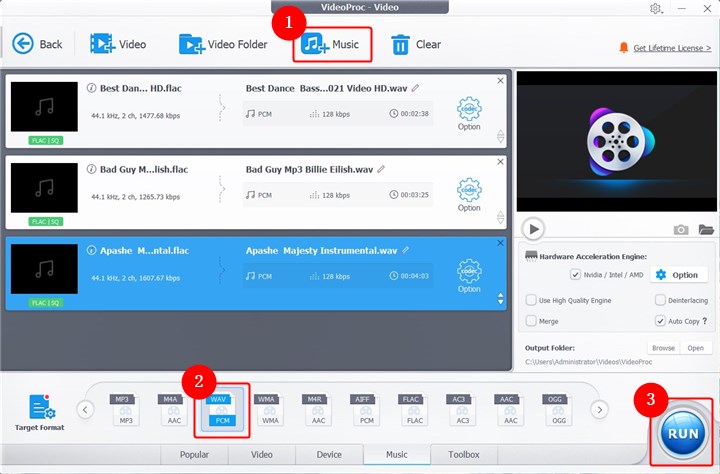Remove the Bad Guy track from list
Image resolution: width=720 pixels, height=474 pixels.
(x=501, y=162)
